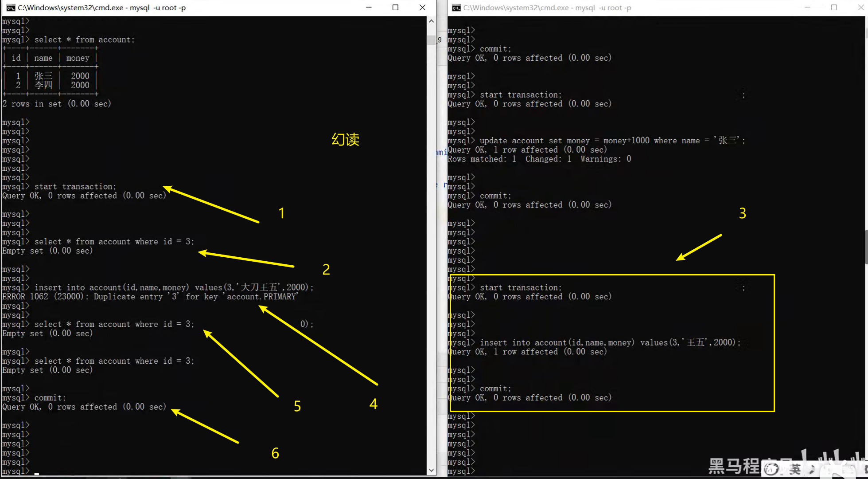Screen dimensions: 868x479
Task: Click left console scrollbar down arrow
Action: pos(431,471)
